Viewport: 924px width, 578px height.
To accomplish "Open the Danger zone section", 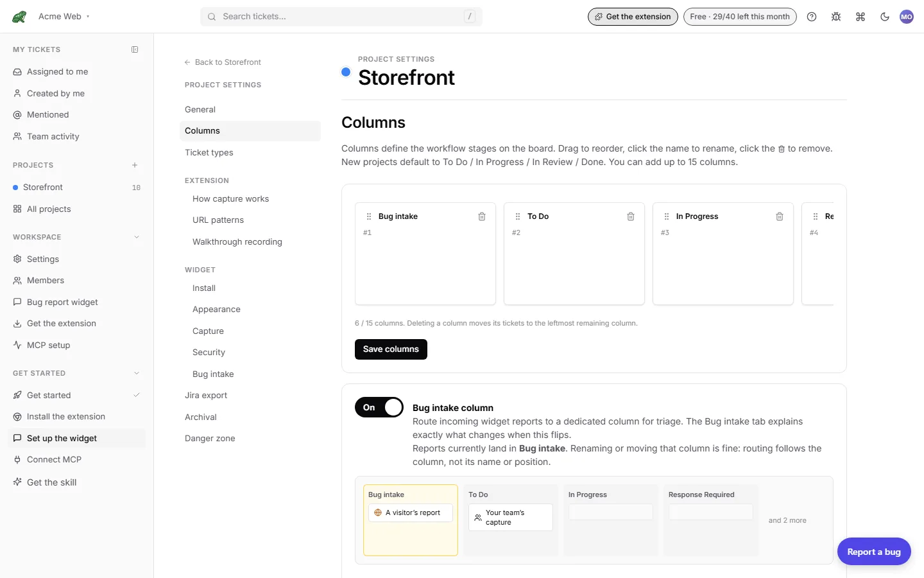I will 250,439.
